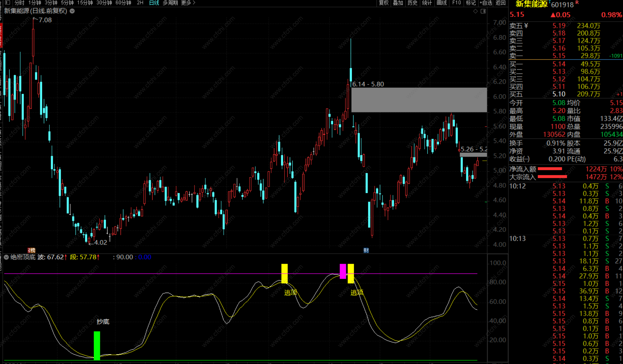
Task: Toggle right panel layout icon
Action: [x=483, y=11]
